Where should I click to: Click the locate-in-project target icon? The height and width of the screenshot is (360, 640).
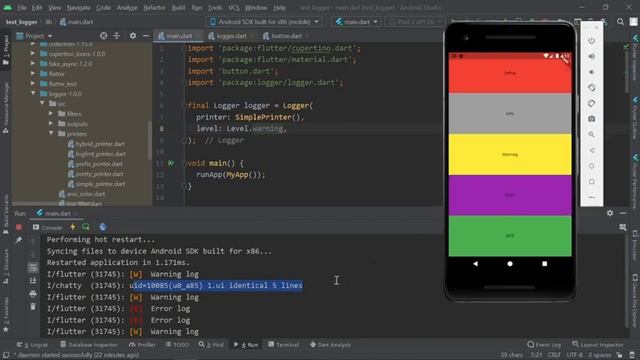[104, 36]
